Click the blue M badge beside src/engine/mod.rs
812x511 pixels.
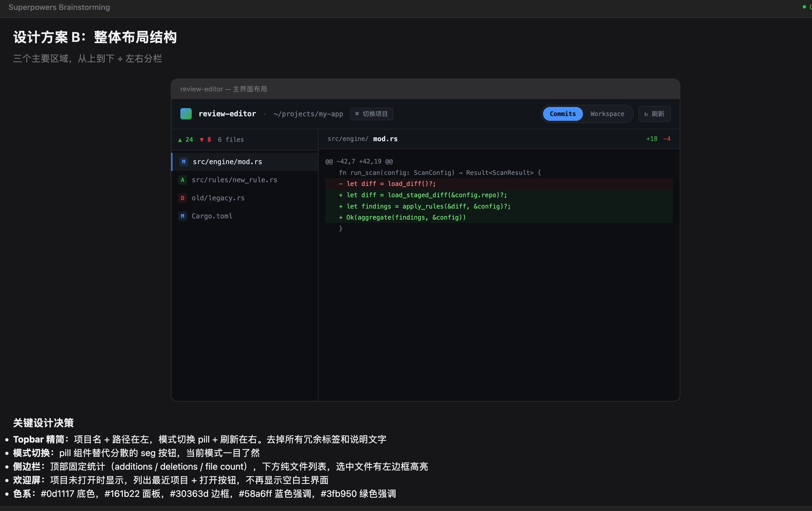pos(183,162)
